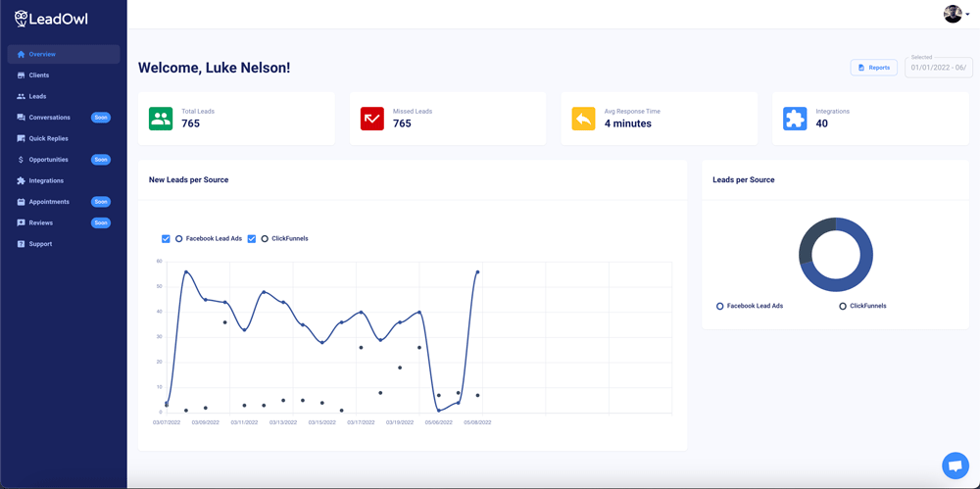Screen dimensions: 980x489
Task: Go to the Clients page
Action: pos(39,75)
